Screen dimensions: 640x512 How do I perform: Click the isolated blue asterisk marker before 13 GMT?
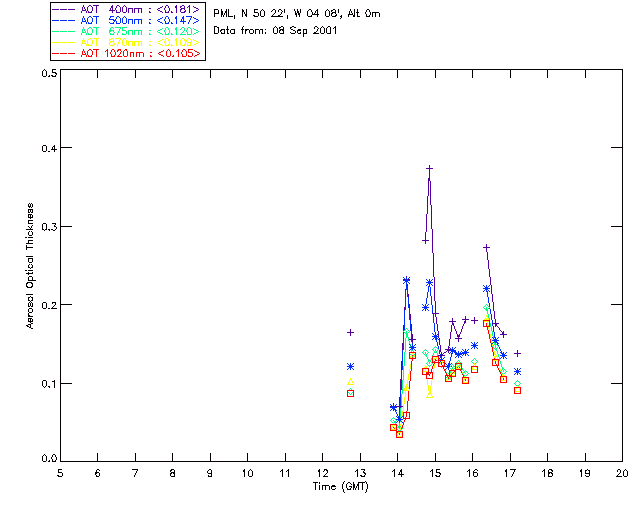coord(350,367)
